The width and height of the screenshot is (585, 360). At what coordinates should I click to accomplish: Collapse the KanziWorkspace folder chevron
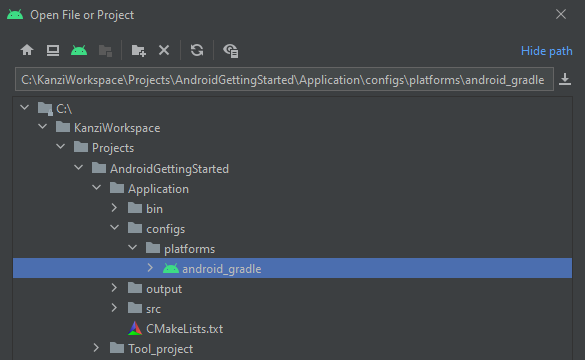click(x=43, y=127)
